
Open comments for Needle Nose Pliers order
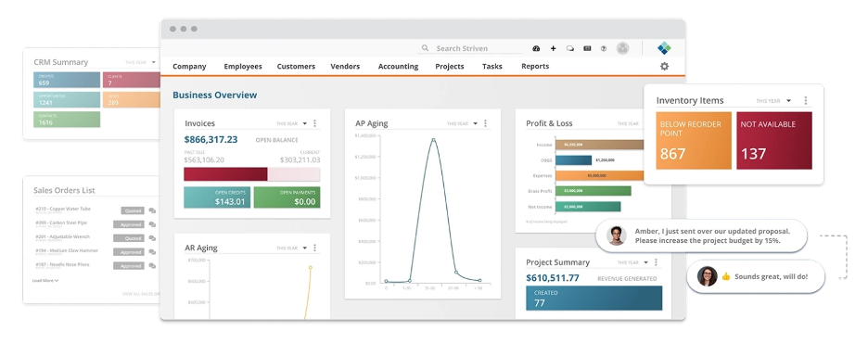(x=152, y=266)
